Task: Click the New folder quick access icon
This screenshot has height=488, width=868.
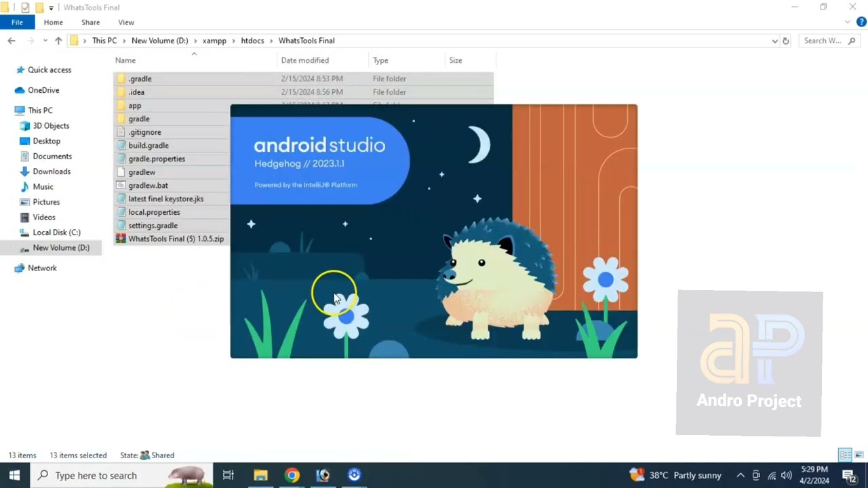Action: [39, 7]
